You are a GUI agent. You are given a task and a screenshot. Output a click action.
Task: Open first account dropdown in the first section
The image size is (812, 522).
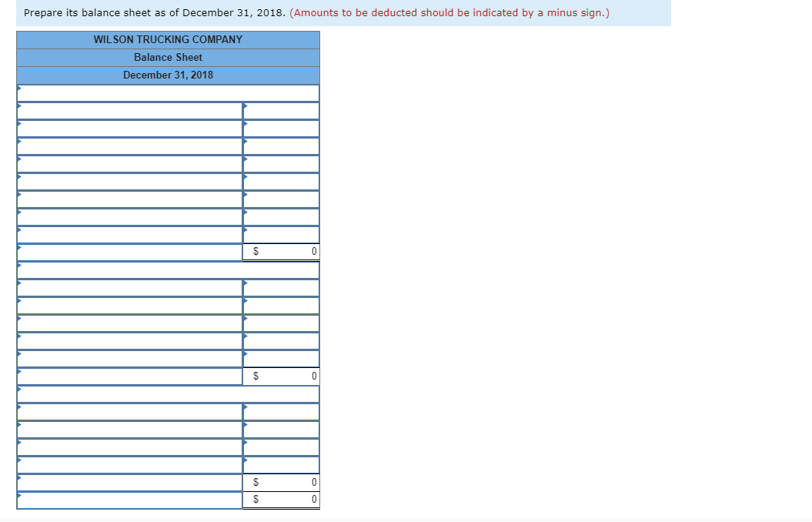[x=130, y=112]
